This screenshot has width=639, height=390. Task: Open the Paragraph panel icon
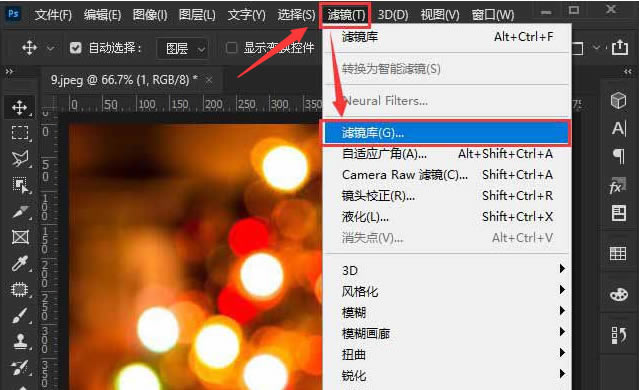[619, 156]
